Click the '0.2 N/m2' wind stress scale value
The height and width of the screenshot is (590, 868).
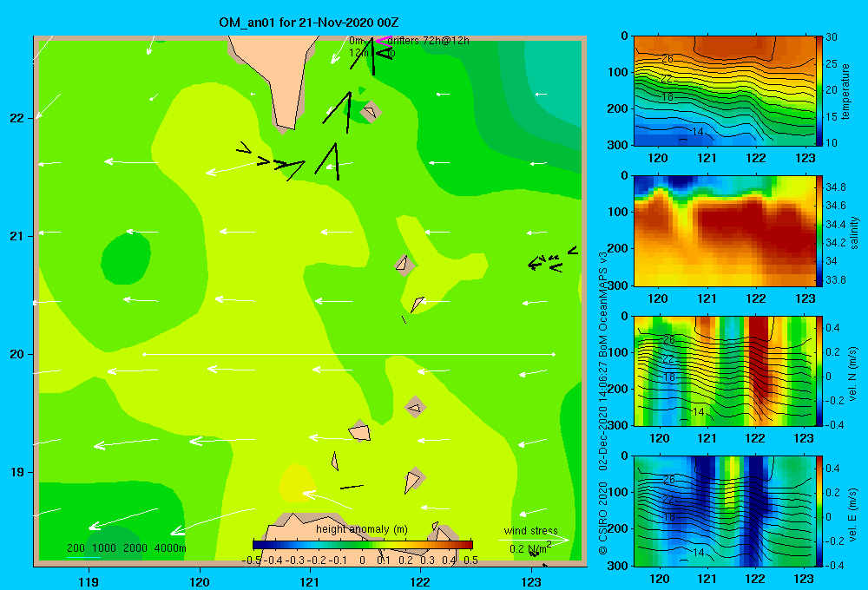tap(530, 548)
